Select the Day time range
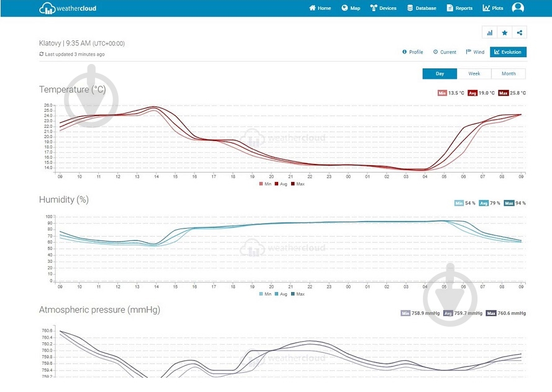552x392 pixels. (x=440, y=73)
